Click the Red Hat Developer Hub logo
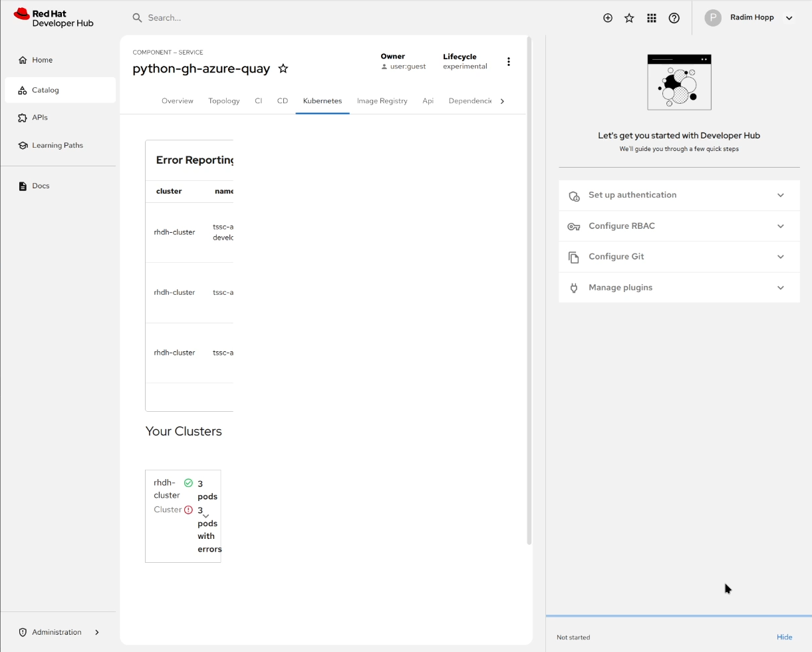The width and height of the screenshot is (812, 652). coord(54,18)
